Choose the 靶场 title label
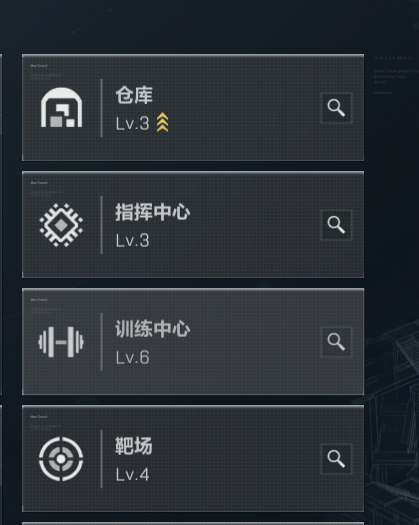The width and height of the screenshot is (419, 525). (134, 446)
